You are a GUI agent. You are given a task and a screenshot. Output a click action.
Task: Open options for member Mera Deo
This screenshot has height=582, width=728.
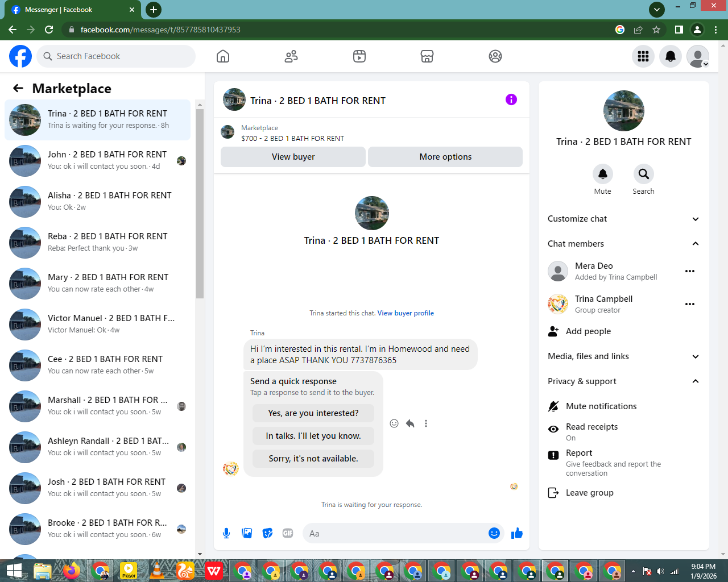coord(690,271)
